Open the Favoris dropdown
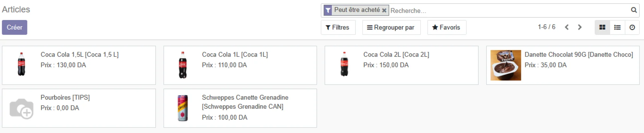The image size is (644, 133). pyautogui.click(x=447, y=28)
